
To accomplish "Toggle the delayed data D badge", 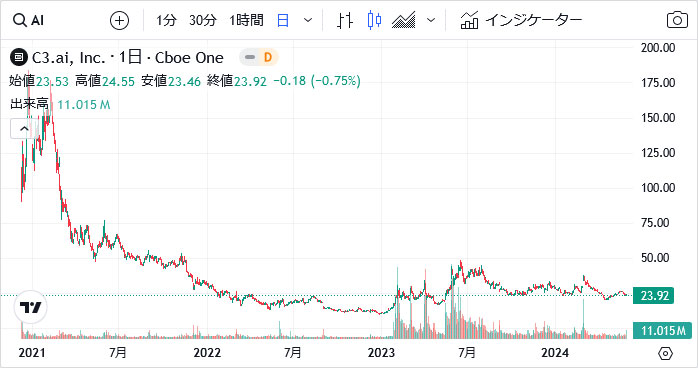I will (268, 57).
